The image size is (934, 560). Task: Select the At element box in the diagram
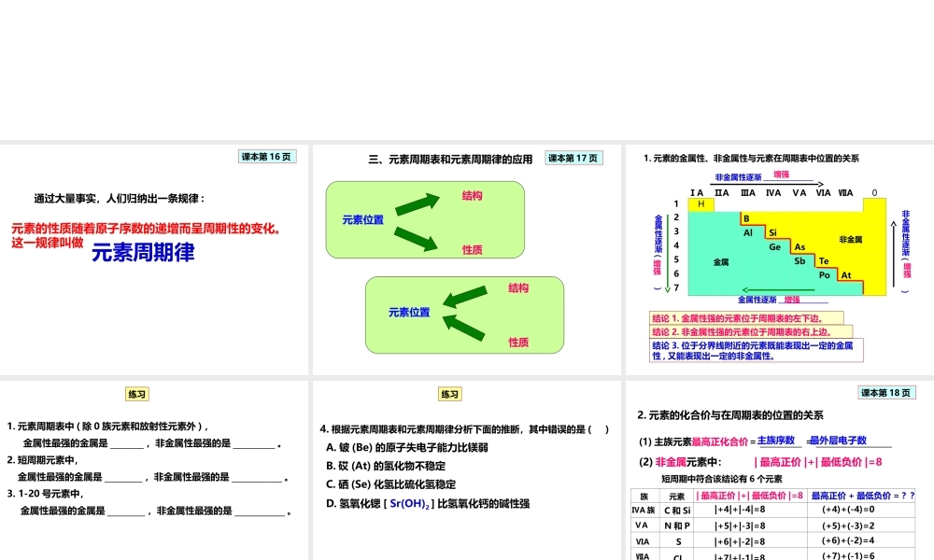tap(846, 275)
